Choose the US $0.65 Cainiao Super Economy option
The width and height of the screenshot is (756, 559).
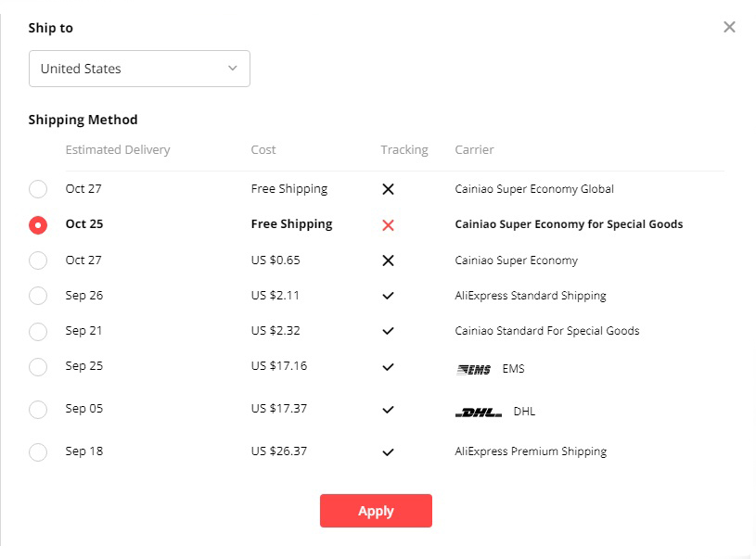(38, 260)
